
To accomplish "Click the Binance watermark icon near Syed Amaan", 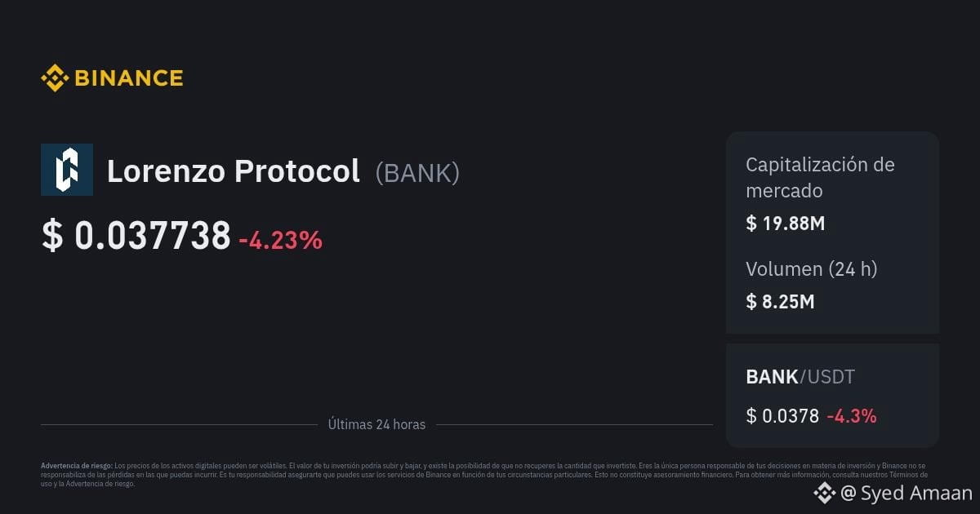I will pos(824,493).
